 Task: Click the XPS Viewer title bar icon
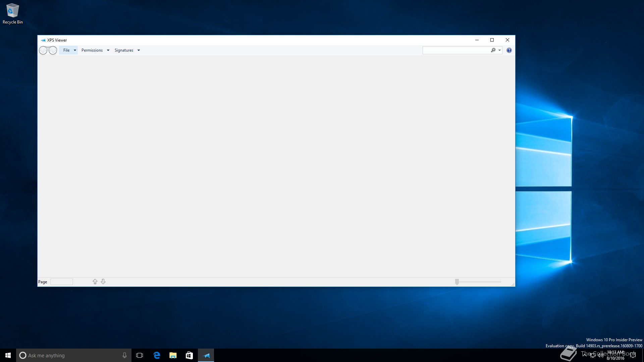[x=43, y=40]
